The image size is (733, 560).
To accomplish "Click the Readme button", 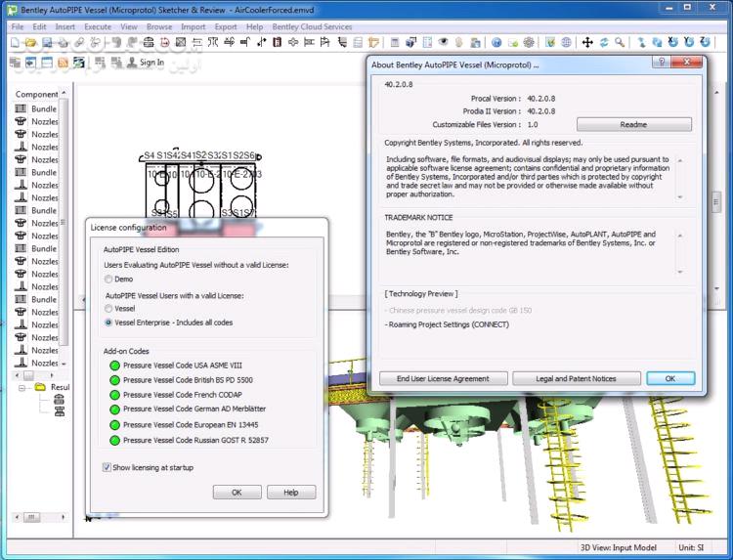I will pos(634,124).
